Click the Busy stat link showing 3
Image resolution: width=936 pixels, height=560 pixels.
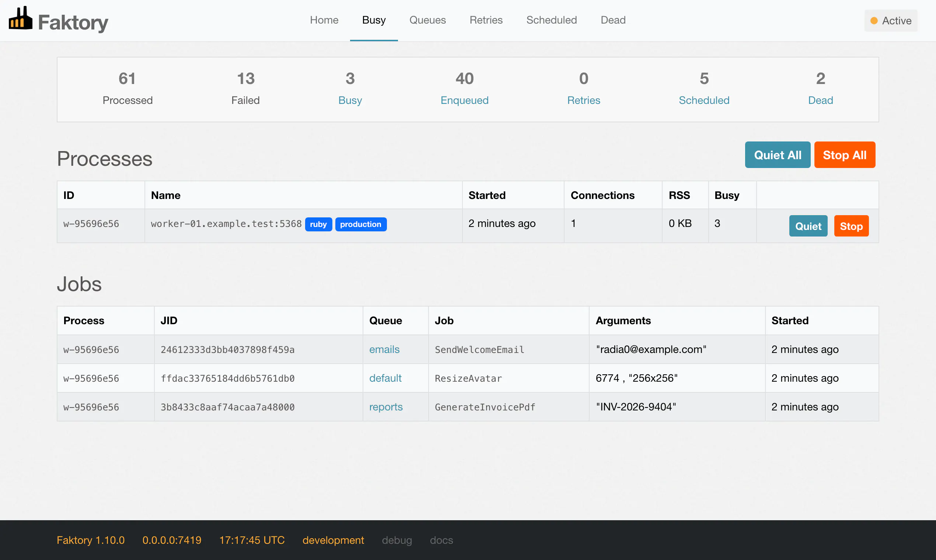(350, 100)
